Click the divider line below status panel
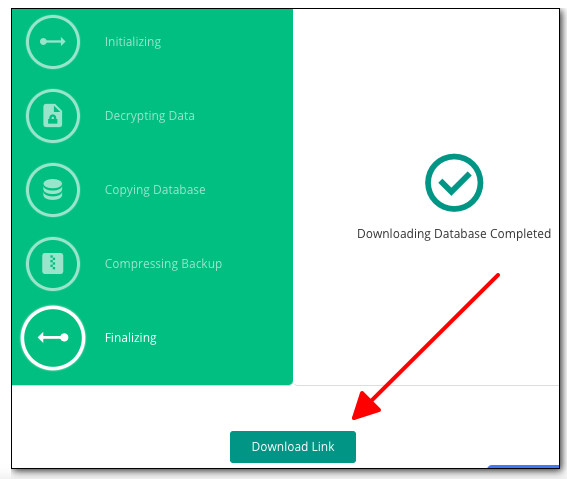 (x=427, y=385)
